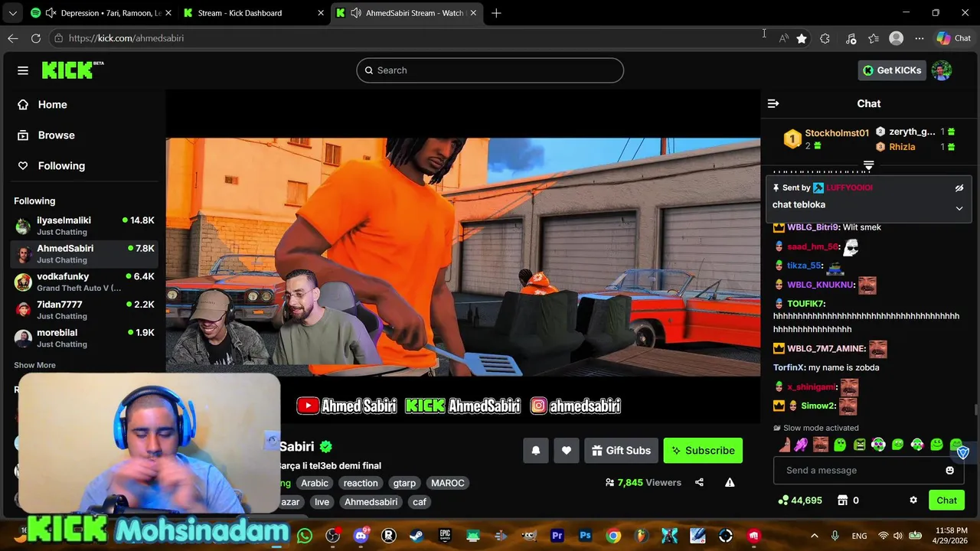Show hidden system tray icons chevron
Screen dimensions: 980x551
click(x=814, y=536)
